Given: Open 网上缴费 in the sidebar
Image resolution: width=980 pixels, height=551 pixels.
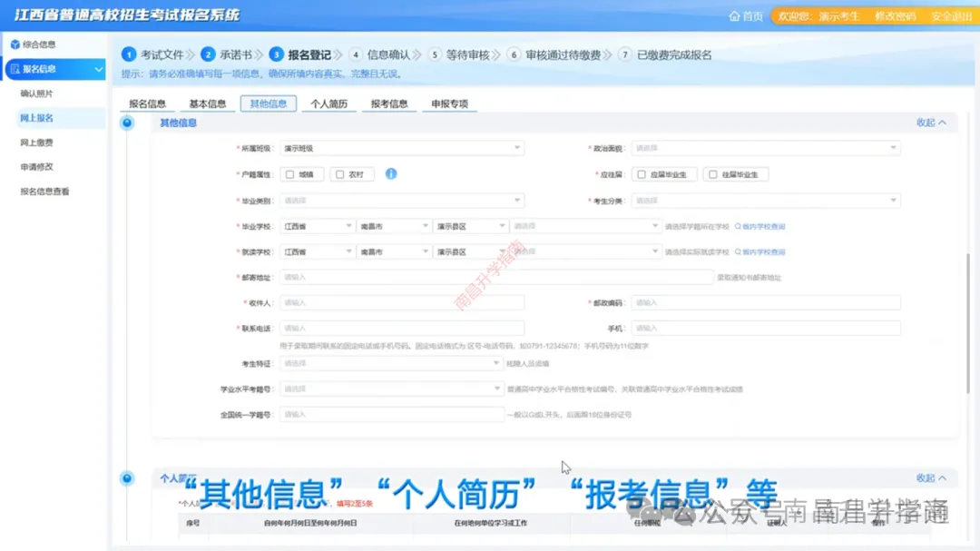Looking at the screenshot, I should point(37,143).
